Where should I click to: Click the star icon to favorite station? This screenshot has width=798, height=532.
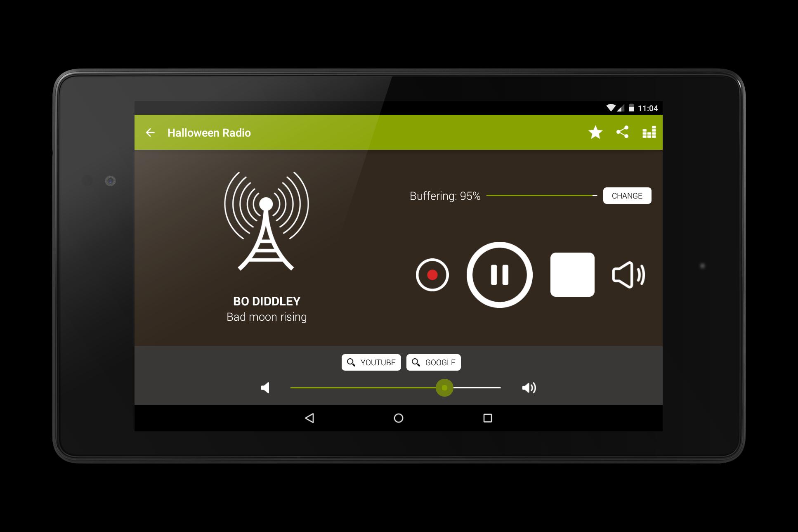[x=596, y=132]
